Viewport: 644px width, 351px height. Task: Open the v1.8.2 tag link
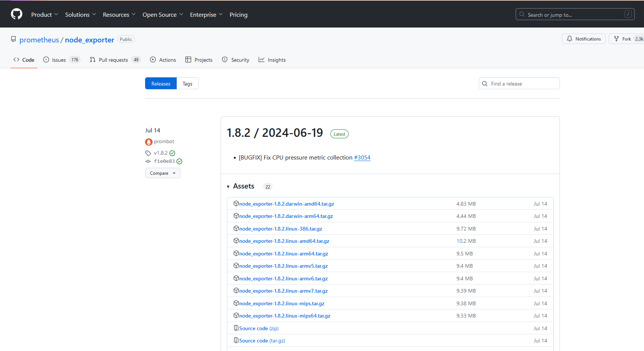(x=161, y=153)
